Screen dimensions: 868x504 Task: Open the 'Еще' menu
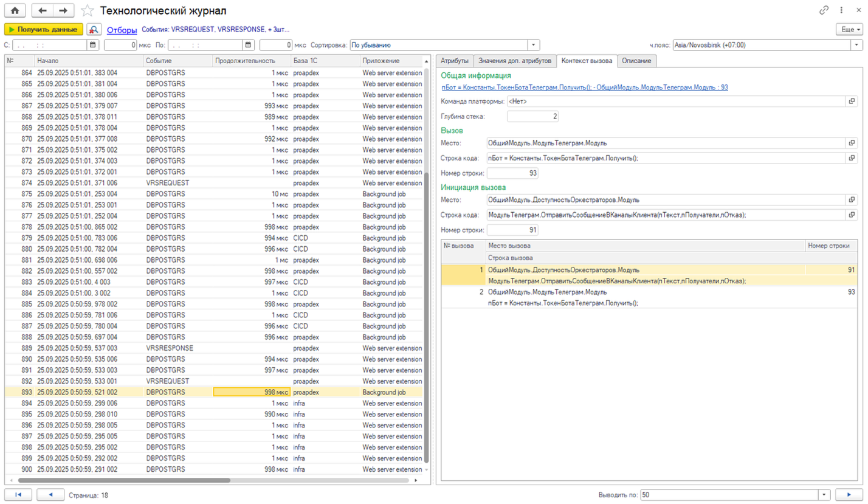pos(849,29)
